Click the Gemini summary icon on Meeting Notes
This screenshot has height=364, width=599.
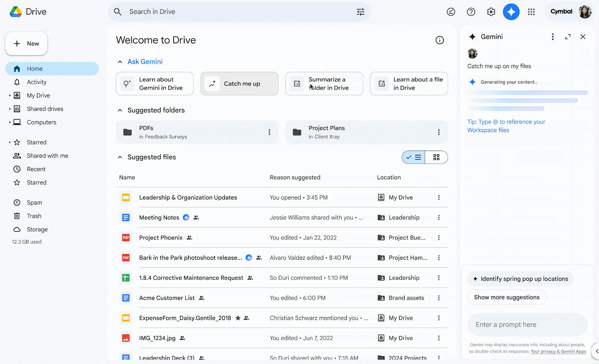click(186, 218)
